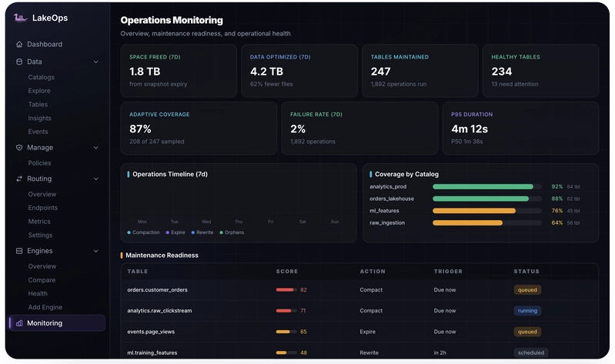The image size is (615, 364).
Task: Click the Data database icon
Action: coord(19,62)
